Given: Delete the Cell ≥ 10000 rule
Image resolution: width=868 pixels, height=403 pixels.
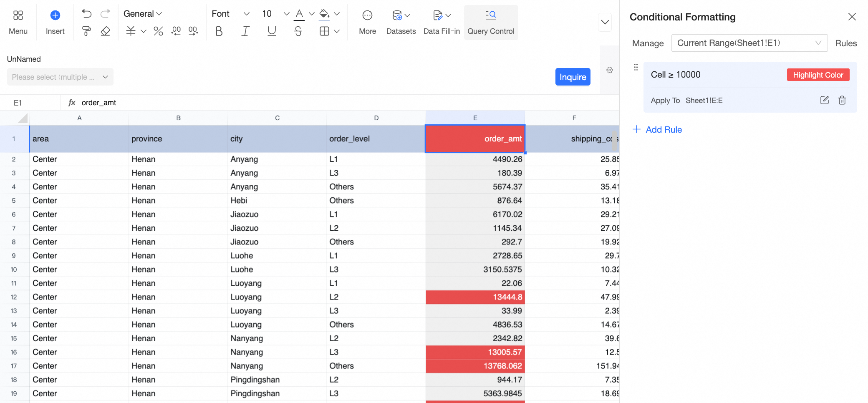Looking at the screenshot, I should tap(842, 100).
